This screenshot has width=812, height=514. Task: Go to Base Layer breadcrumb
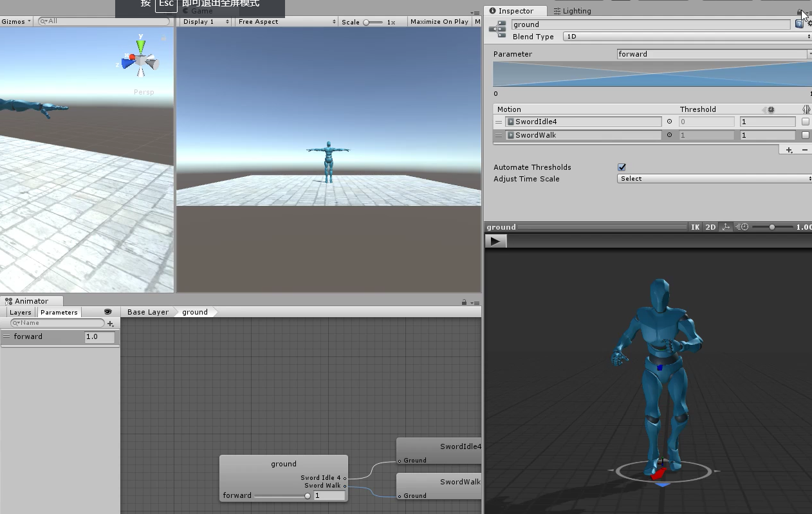tap(148, 312)
